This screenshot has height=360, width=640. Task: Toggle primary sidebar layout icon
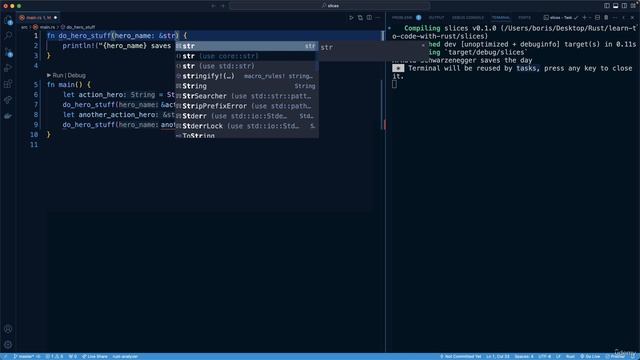tap(607, 6)
